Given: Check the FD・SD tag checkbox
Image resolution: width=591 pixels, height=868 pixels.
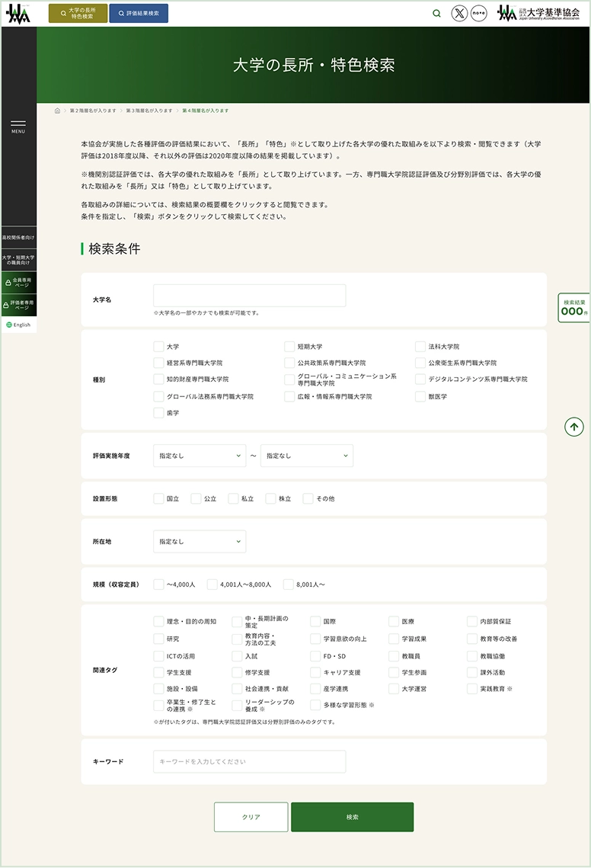Looking at the screenshot, I should 315,656.
